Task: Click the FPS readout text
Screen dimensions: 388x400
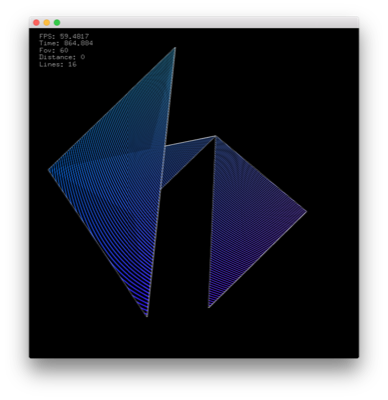Action: point(64,36)
